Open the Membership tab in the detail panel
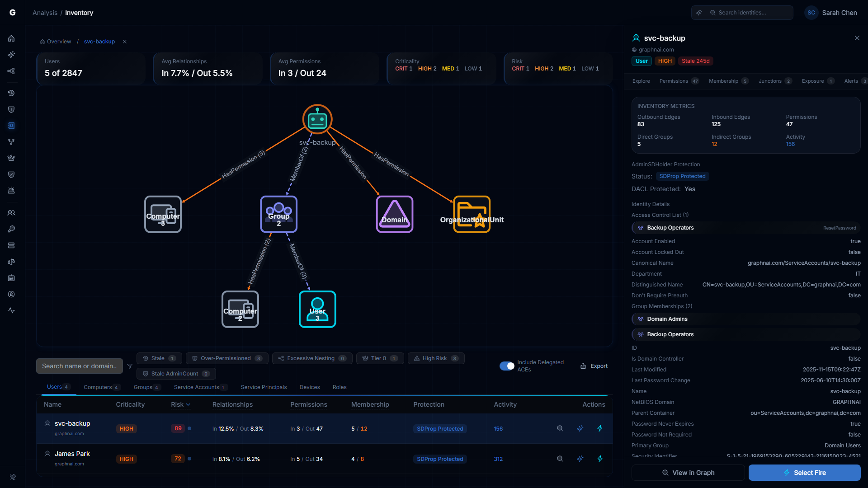Screen dimensions: 868x488 point(724,81)
